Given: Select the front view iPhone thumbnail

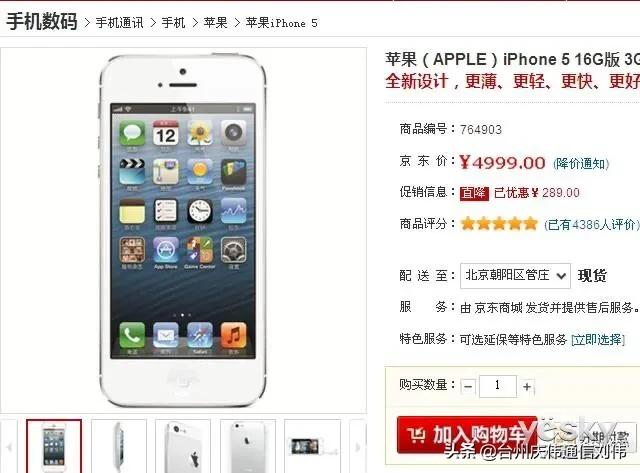Looking at the screenshot, I should pos(54,446).
